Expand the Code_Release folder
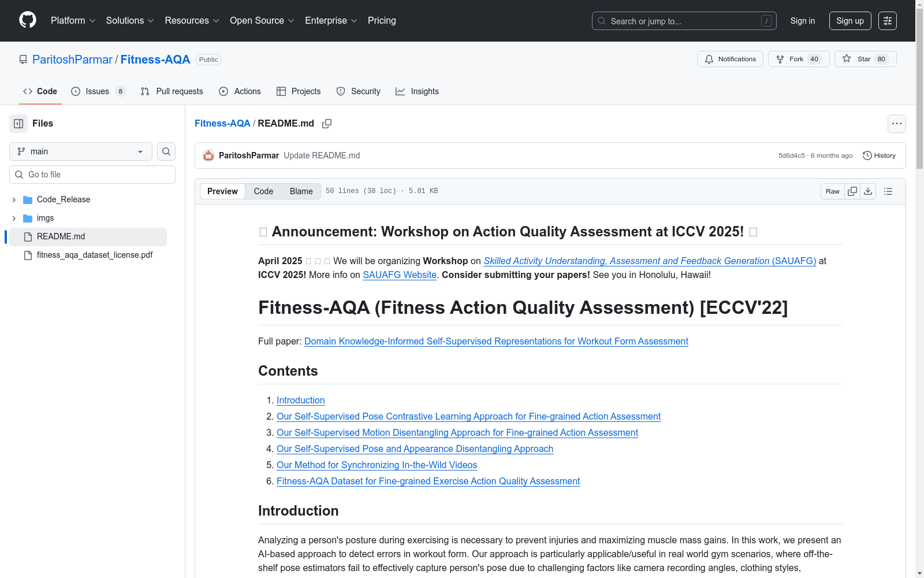The width and height of the screenshot is (924, 578). click(14, 199)
